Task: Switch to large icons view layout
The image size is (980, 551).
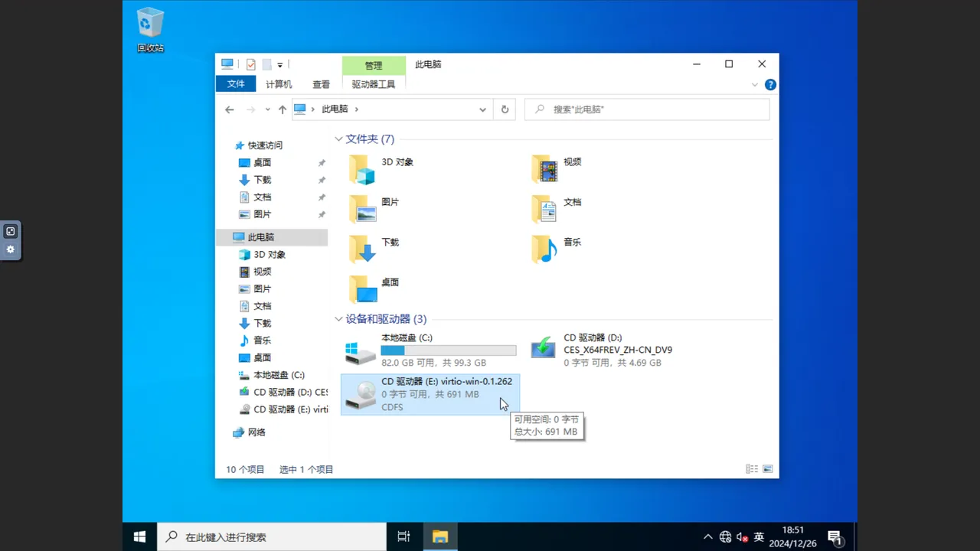Action: pos(767,469)
